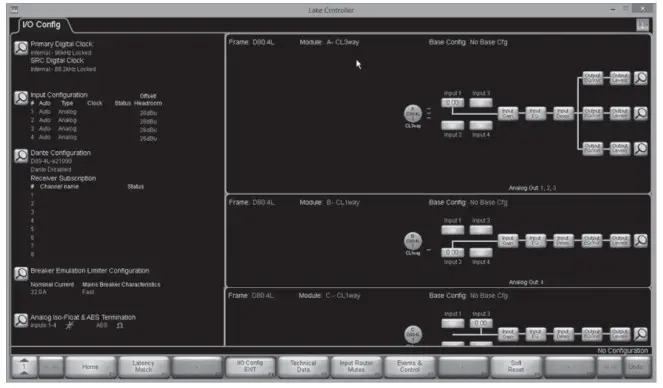Select Module A Input 3 router button
Screen dimensions: 663x388
point(481,103)
